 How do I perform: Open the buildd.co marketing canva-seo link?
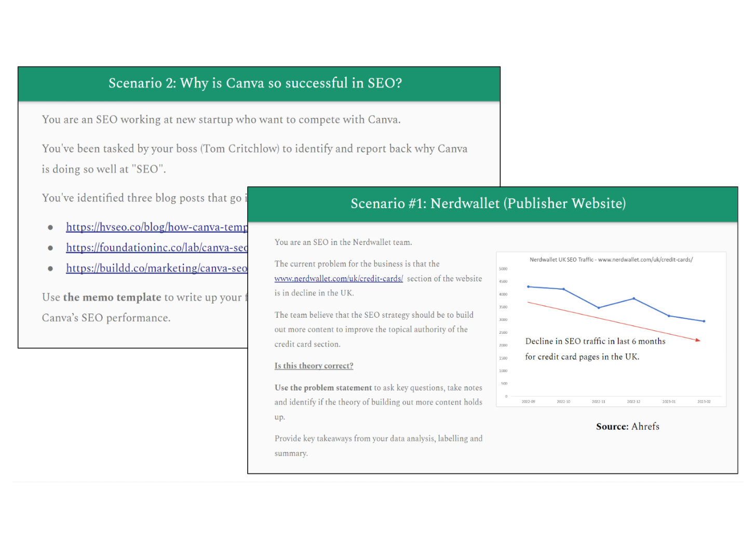(157, 268)
